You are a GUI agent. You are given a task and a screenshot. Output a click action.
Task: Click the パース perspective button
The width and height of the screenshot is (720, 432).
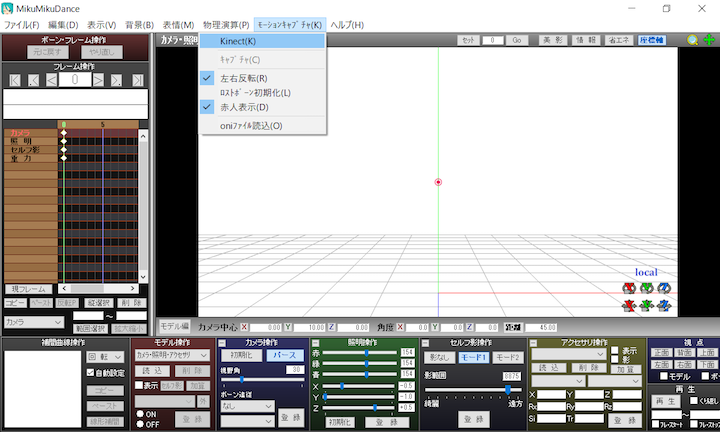tap(285, 355)
